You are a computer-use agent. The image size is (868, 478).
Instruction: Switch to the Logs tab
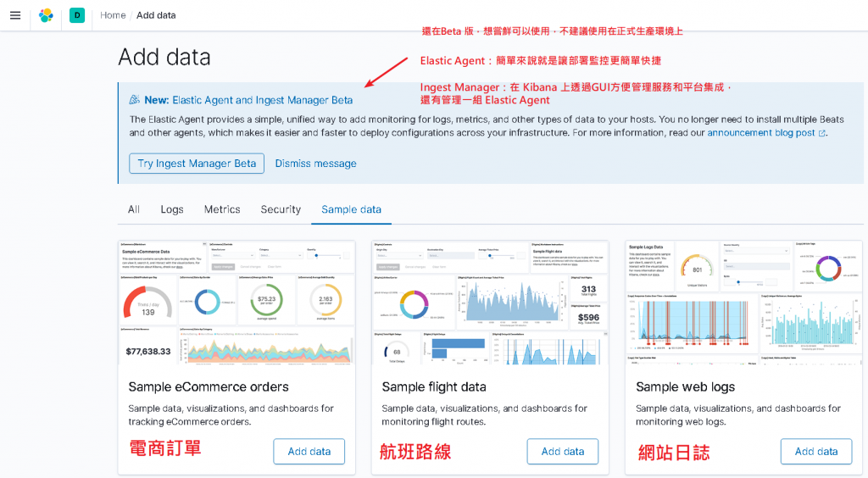(x=172, y=209)
